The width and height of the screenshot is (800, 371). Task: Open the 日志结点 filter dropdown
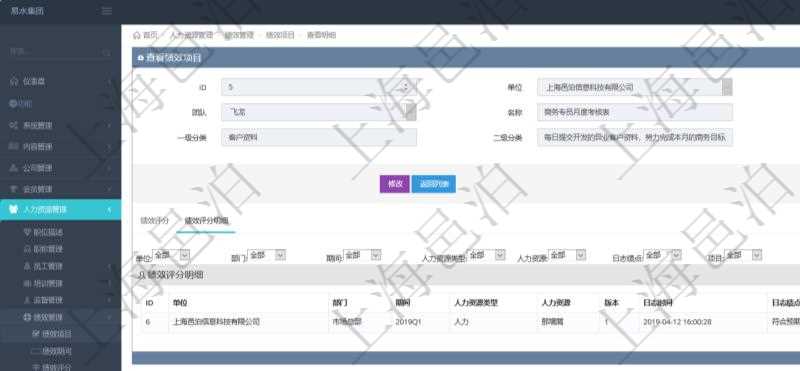(662, 255)
